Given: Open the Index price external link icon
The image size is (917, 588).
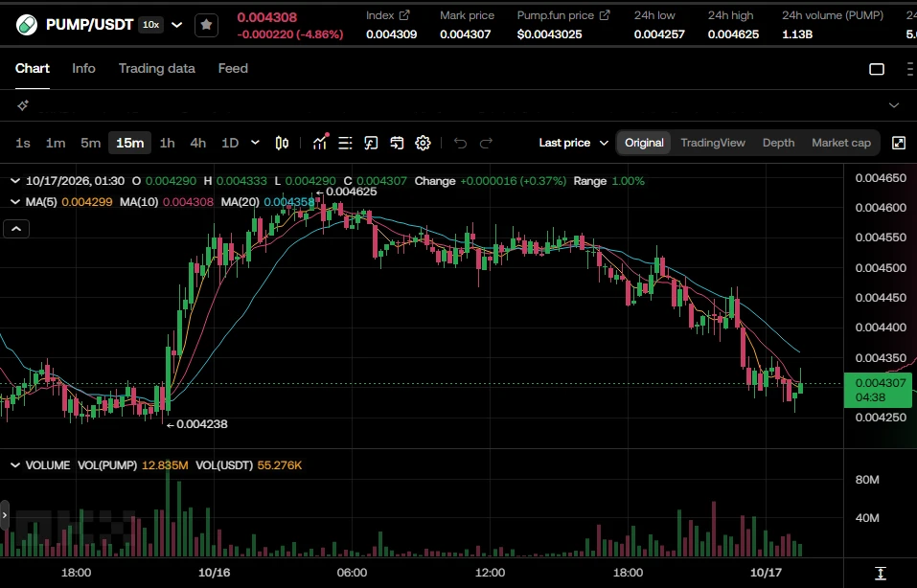Looking at the screenshot, I should [x=404, y=15].
